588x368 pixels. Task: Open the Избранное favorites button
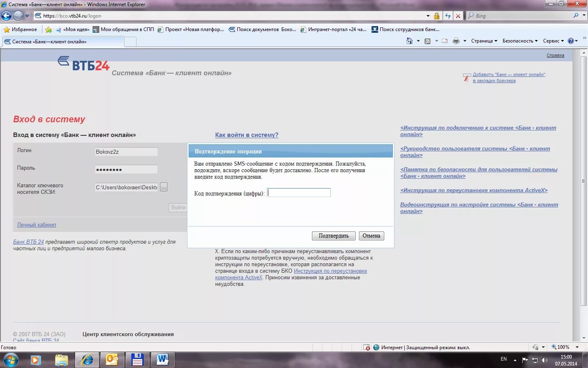[20, 29]
